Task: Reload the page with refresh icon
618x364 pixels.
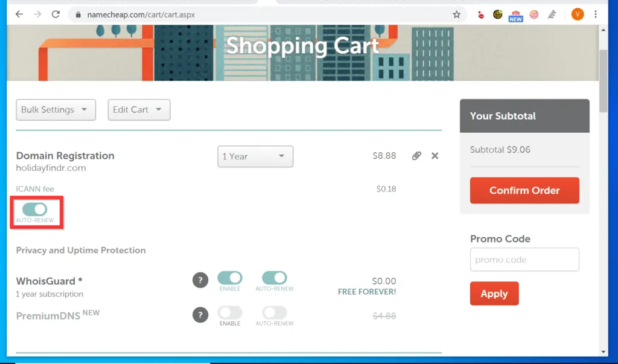Action: (56, 14)
